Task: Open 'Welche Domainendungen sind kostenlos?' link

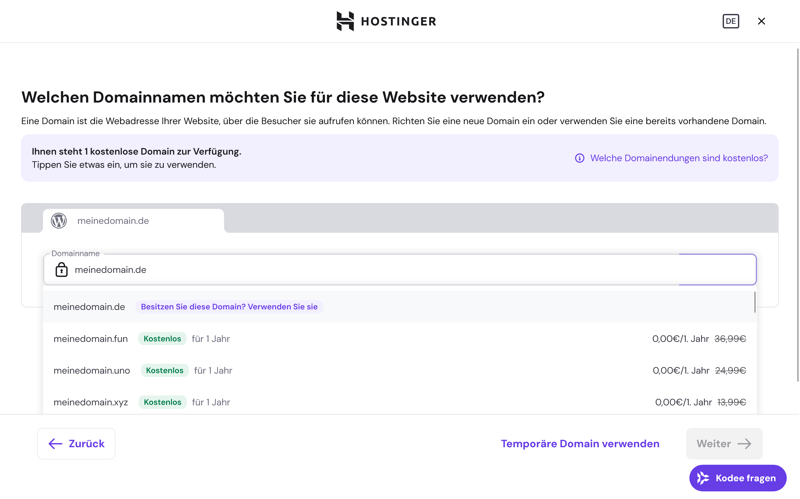Action: coord(679,158)
